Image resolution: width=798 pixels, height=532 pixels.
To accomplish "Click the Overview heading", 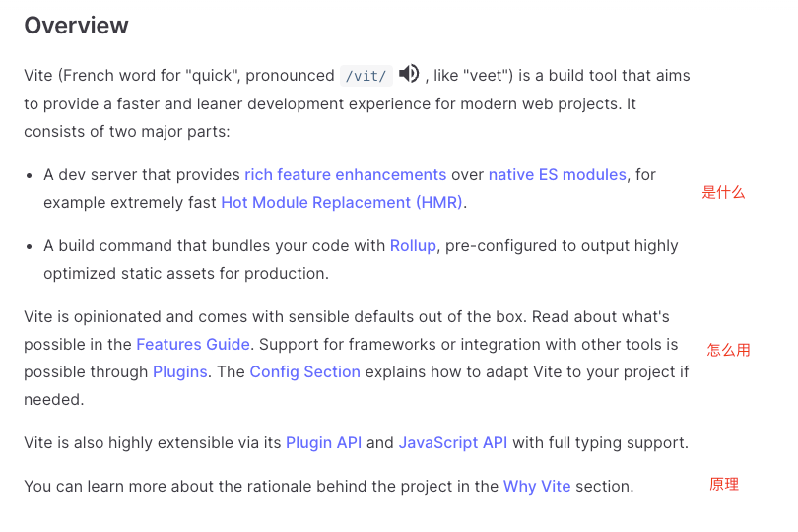I will pyautogui.click(x=76, y=26).
